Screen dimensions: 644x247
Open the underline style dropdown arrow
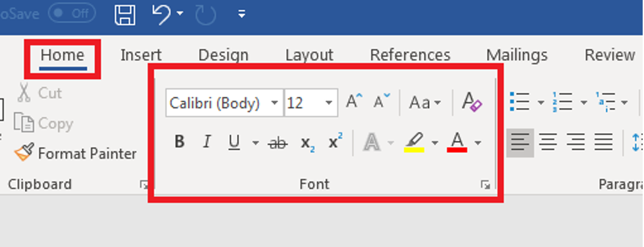(256, 143)
